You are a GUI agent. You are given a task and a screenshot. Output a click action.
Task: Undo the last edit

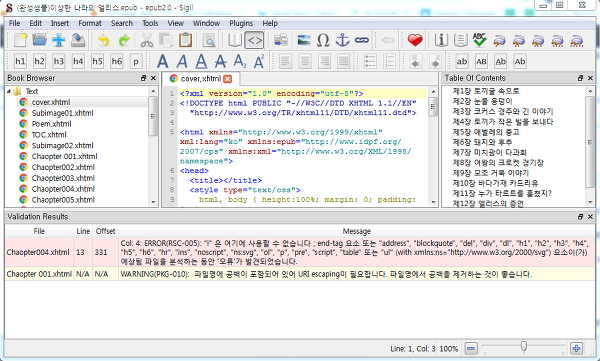pyautogui.click(x=104, y=40)
